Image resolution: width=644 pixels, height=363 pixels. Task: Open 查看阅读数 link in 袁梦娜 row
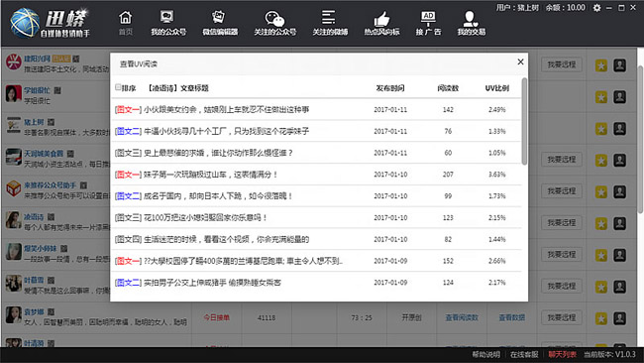tap(462, 317)
